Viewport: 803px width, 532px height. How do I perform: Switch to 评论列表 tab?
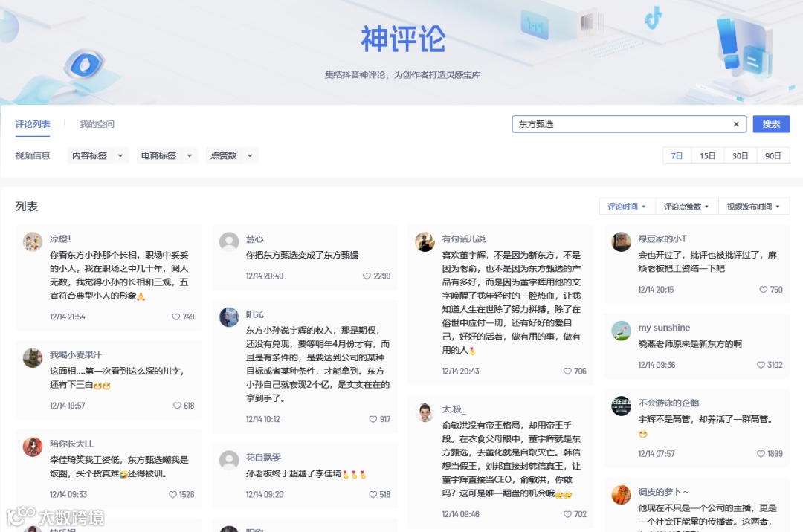click(x=33, y=124)
